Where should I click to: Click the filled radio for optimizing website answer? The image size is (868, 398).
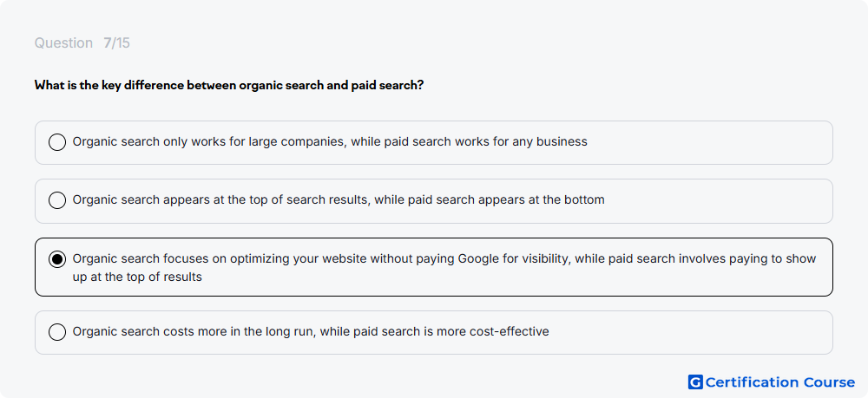pos(57,258)
